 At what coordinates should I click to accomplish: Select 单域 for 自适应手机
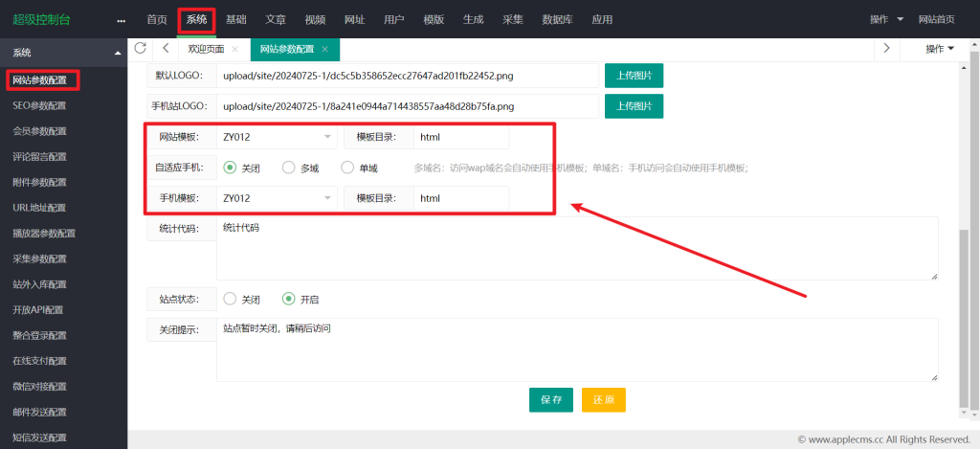pos(348,168)
